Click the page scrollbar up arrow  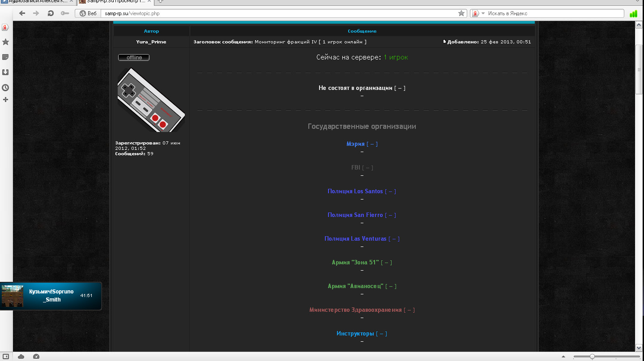pos(639,24)
